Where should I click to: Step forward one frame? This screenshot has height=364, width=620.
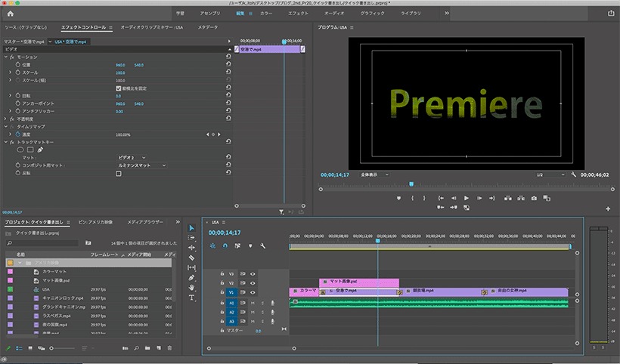coord(479,198)
